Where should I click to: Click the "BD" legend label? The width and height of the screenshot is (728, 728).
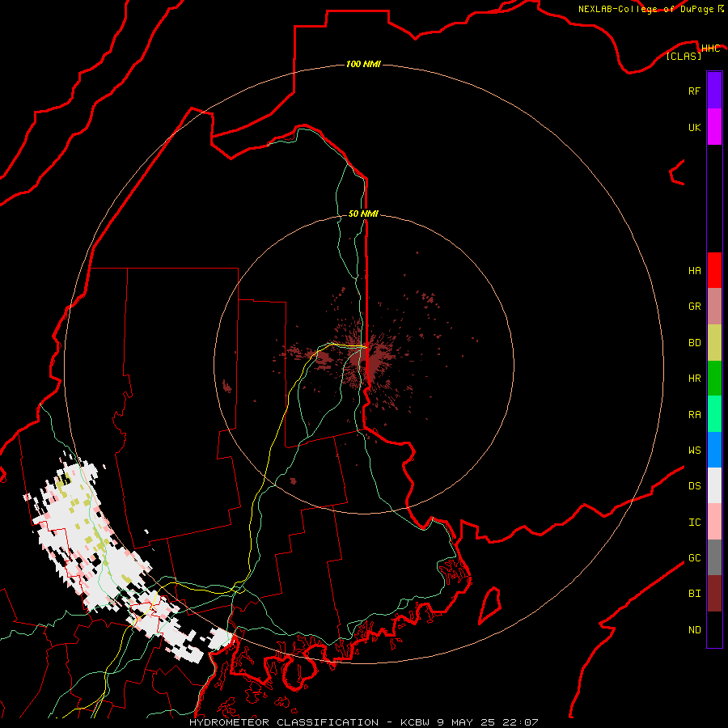694,343
